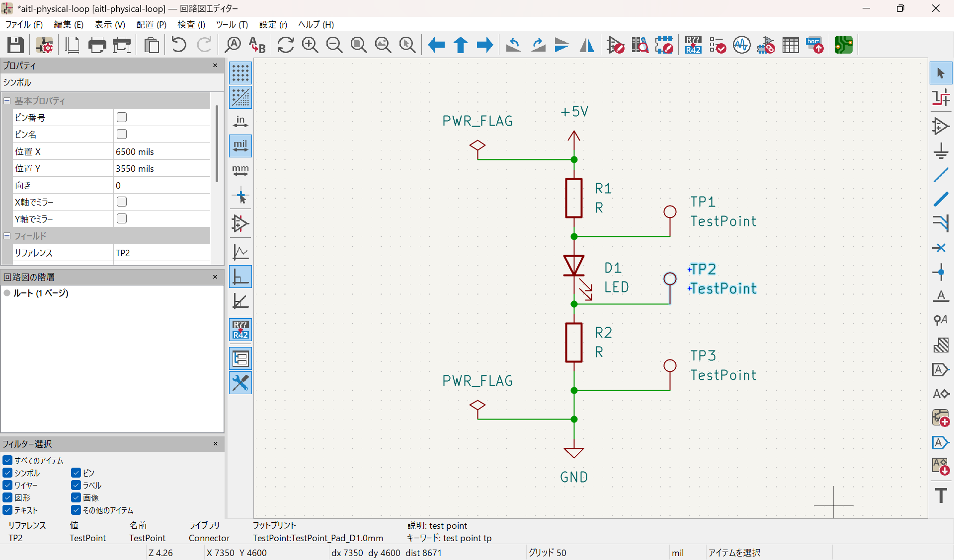The height and width of the screenshot is (560, 954).
Task: Select the wire drawing tool
Action: coord(942,175)
